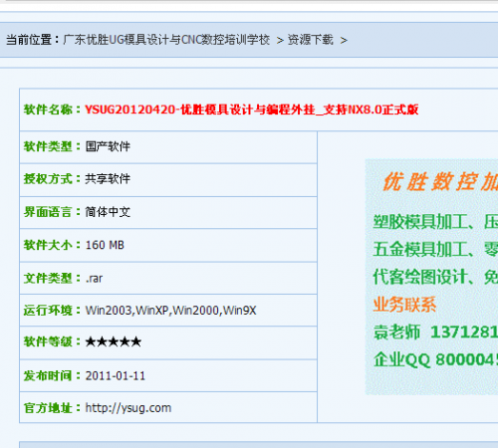The width and height of the screenshot is (498, 448).
Task: Click the 业务联系 text in the ad
Action: point(404,305)
